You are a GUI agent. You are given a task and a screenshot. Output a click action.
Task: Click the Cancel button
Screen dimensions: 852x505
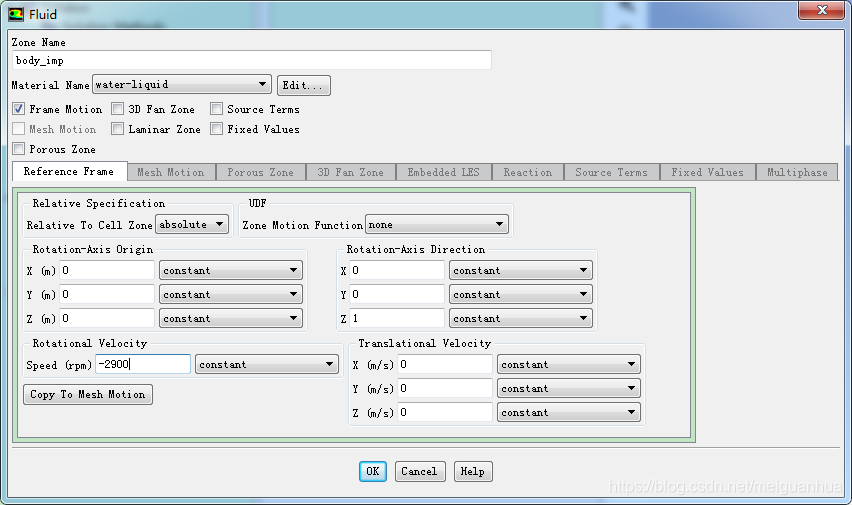tap(419, 471)
